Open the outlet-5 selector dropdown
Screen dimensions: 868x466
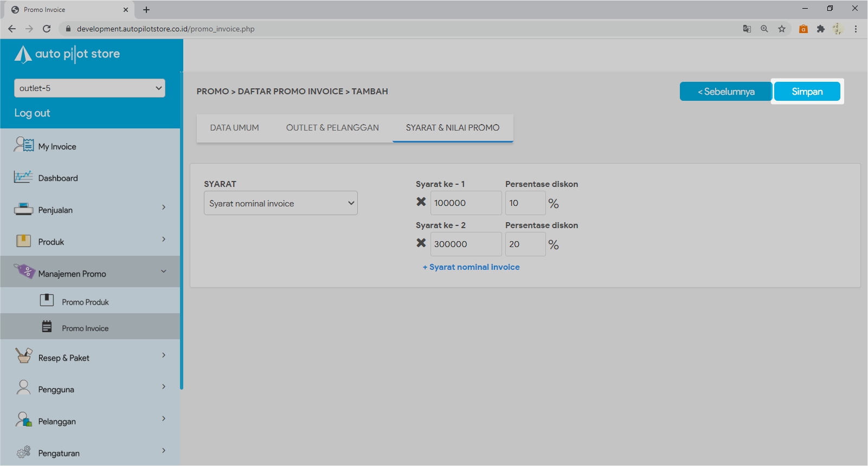click(x=89, y=88)
